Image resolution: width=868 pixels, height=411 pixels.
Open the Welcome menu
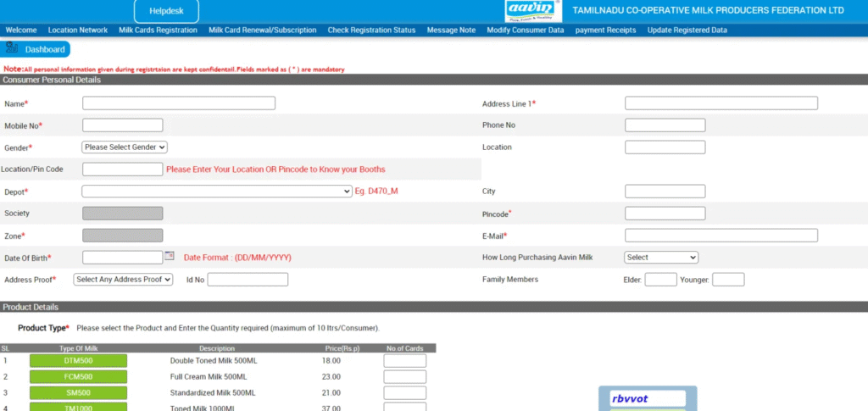(21, 31)
